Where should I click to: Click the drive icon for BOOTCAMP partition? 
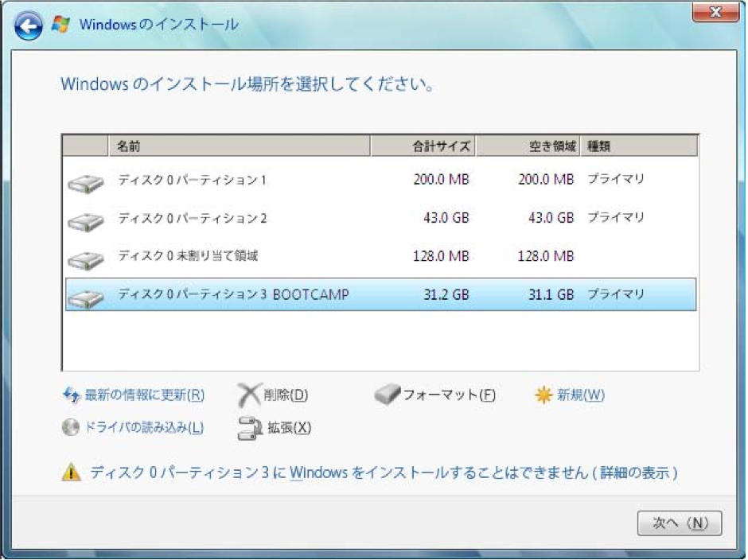86,298
